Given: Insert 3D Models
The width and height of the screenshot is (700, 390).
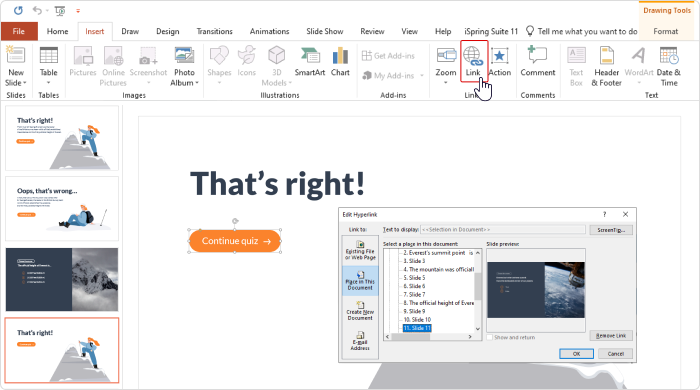Looking at the screenshot, I should pyautogui.click(x=276, y=67).
